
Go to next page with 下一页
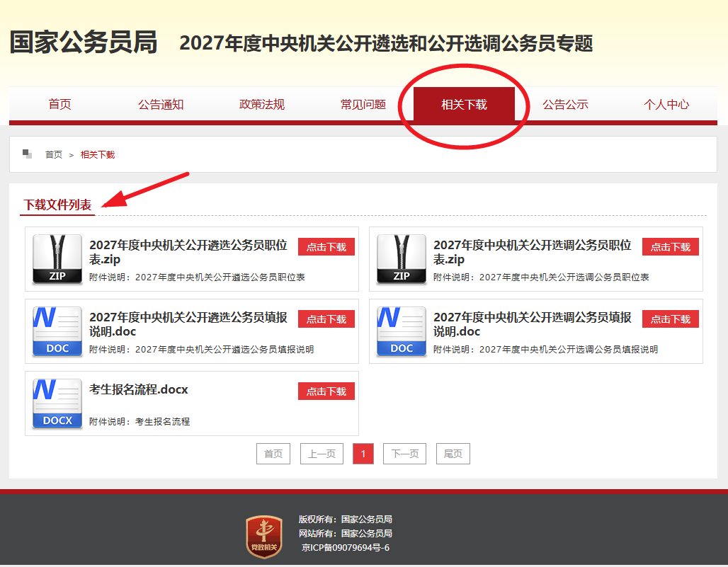(x=405, y=454)
